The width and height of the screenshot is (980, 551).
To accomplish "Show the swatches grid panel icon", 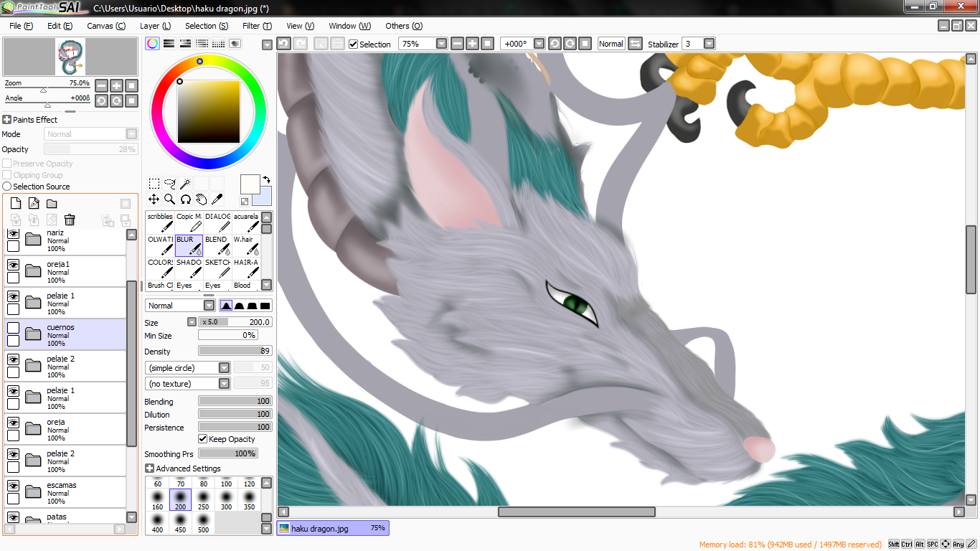I will (218, 44).
